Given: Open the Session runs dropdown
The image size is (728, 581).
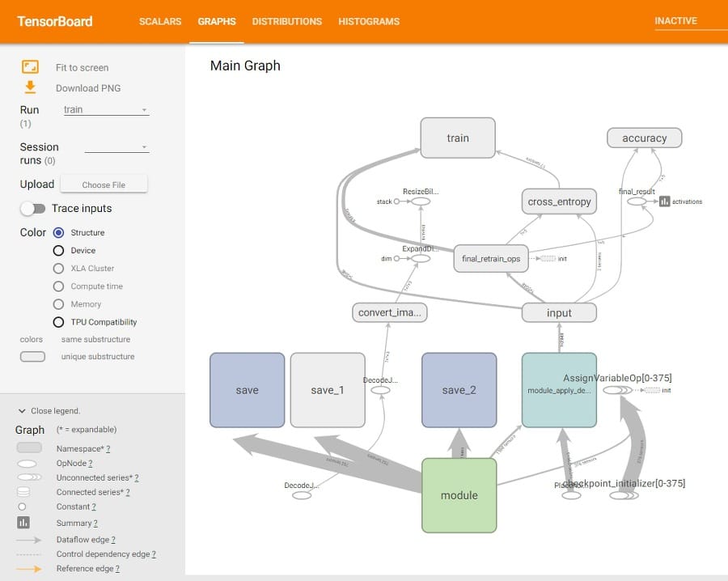Looking at the screenshot, I should 116,147.
